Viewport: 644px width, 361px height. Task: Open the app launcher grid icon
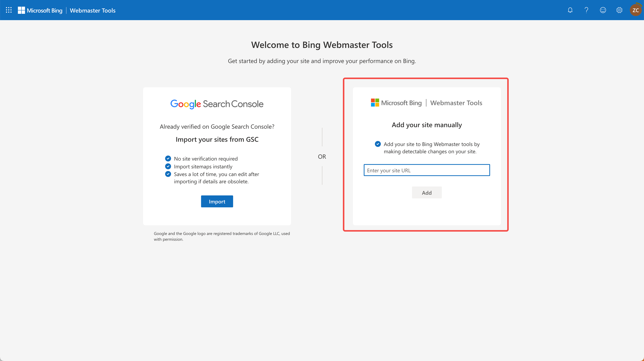[x=9, y=10]
